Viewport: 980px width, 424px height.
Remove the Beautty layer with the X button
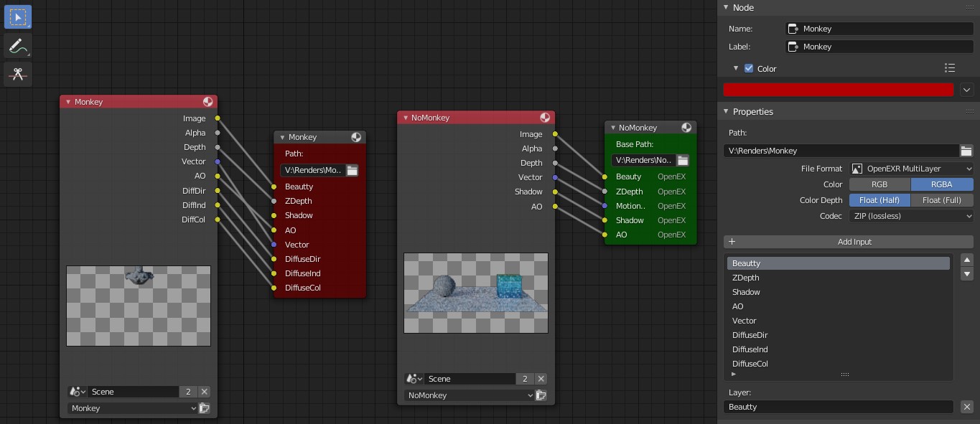coord(968,407)
